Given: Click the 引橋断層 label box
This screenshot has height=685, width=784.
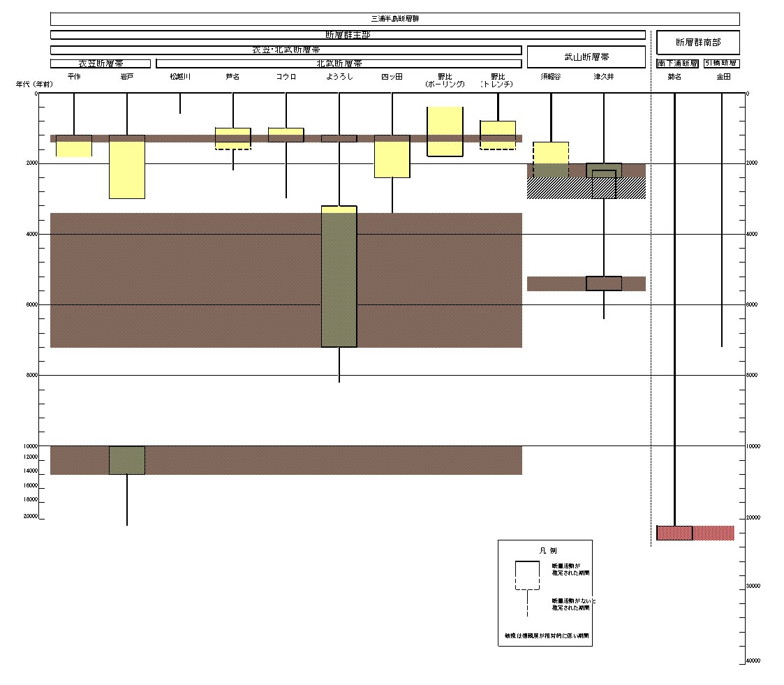Looking at the screenshot, I should point(721,64).
